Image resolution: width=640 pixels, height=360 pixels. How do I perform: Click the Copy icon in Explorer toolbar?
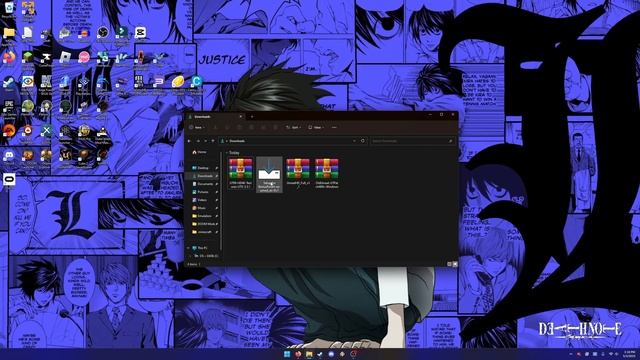[227, 127]
